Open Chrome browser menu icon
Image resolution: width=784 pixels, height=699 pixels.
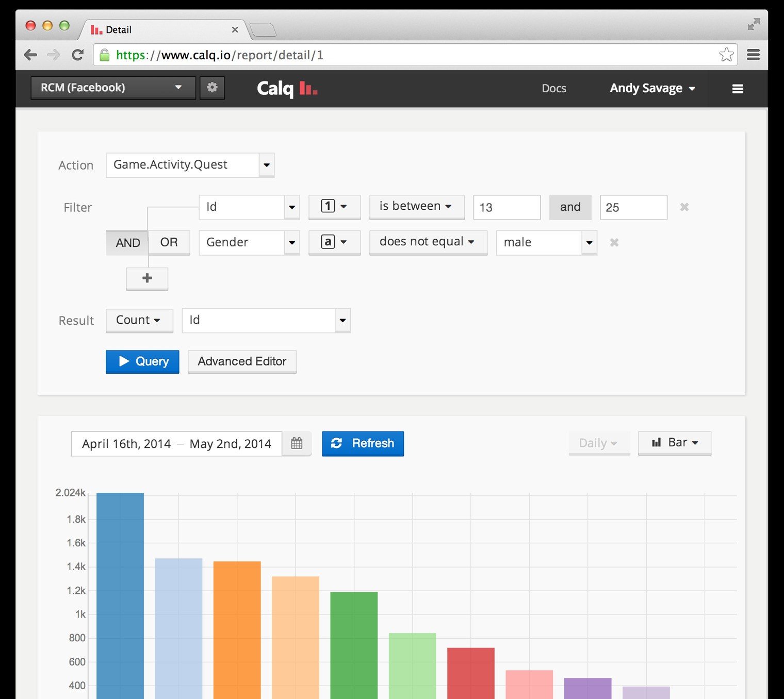pyautogui.click(x=754, y=55)
